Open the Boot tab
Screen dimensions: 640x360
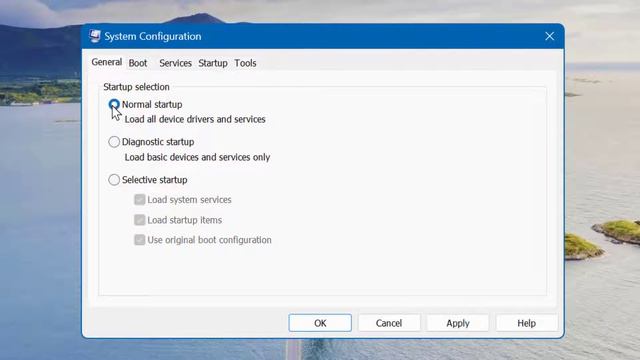[138, 63]
